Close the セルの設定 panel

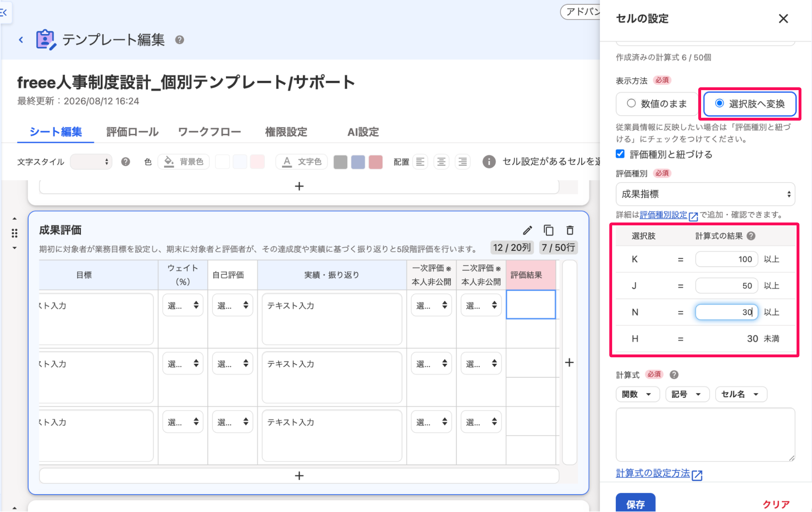(x=783, y=19)
